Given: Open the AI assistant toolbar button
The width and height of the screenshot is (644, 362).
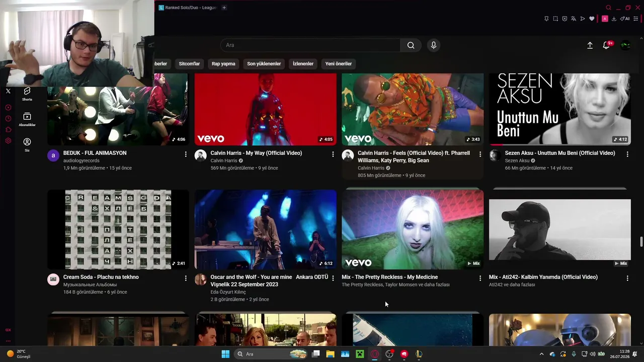Looking at the screenshot, I should (x=625, y=19).
